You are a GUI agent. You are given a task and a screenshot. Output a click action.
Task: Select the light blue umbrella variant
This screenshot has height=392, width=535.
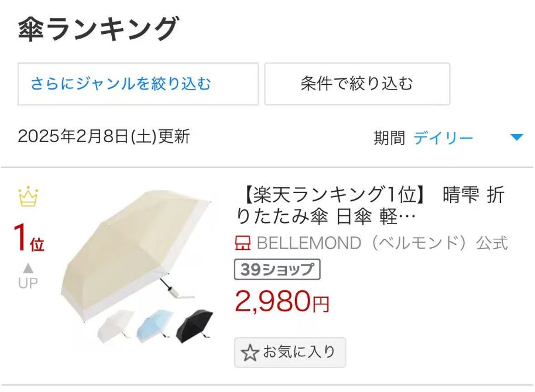[155, 325]
